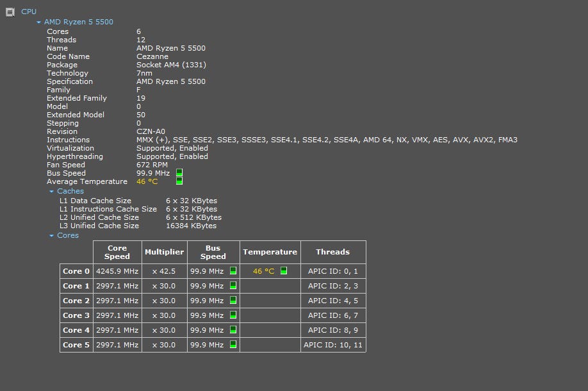Click Core 3 bus speed graph icon
The height and width of the screenshot is (391, 588).
(x=233, y=315)
